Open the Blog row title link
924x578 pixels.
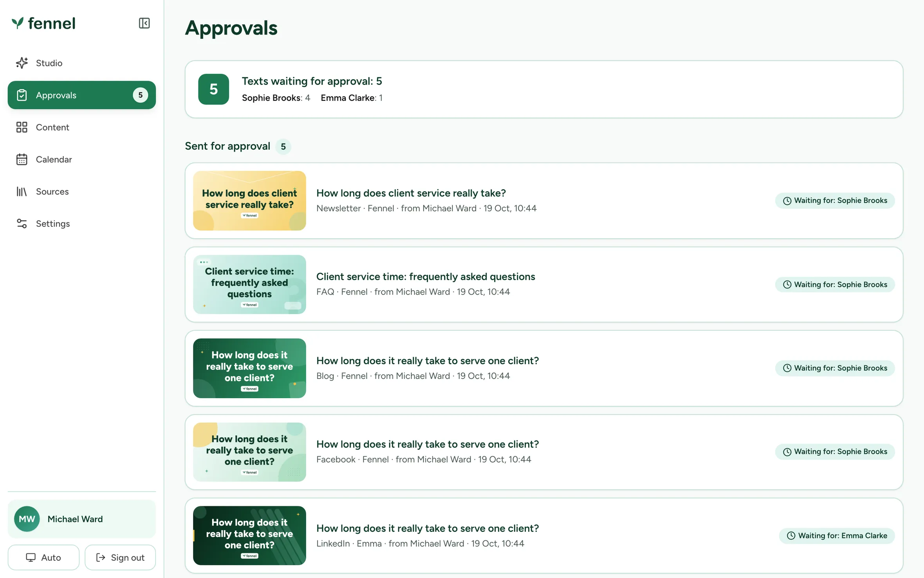[x=428, y=361]
